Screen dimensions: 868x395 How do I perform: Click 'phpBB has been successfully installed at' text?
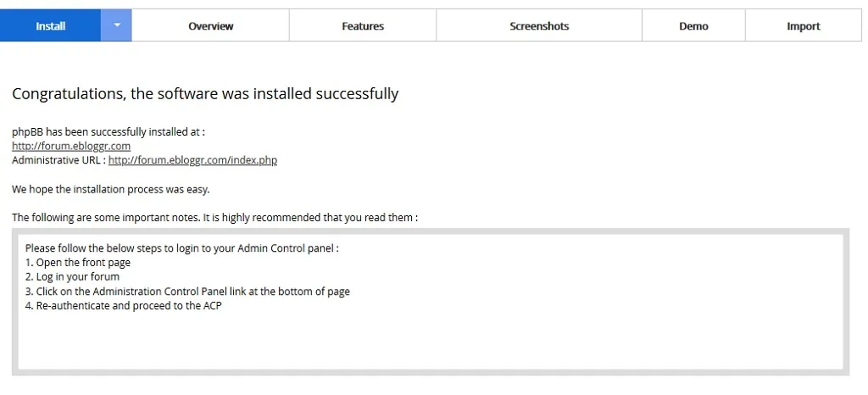click(108, 131)
